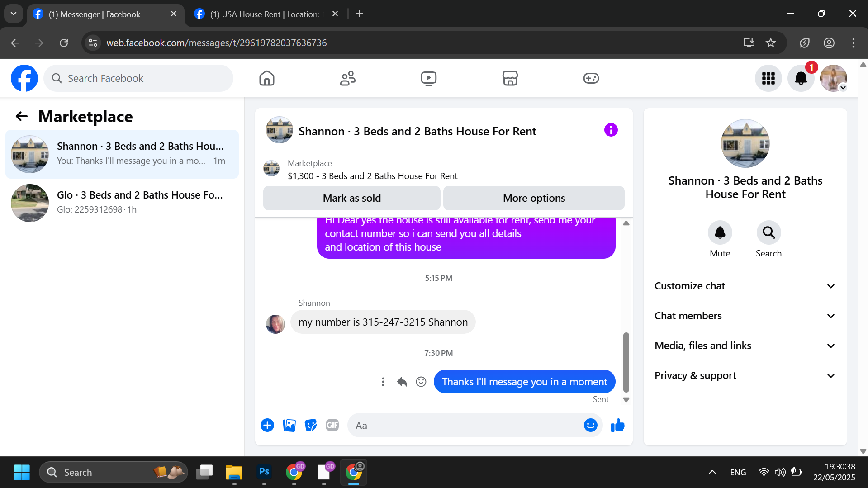The width and height of the screenshot is (868, 488).
Task: Expand Customize chat section
Action: tap(745, 286)
